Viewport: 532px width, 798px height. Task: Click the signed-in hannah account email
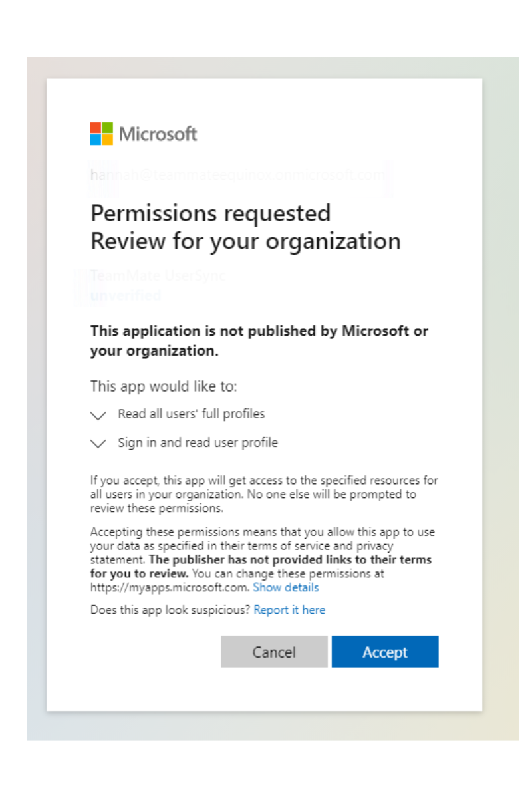[237, 175]
